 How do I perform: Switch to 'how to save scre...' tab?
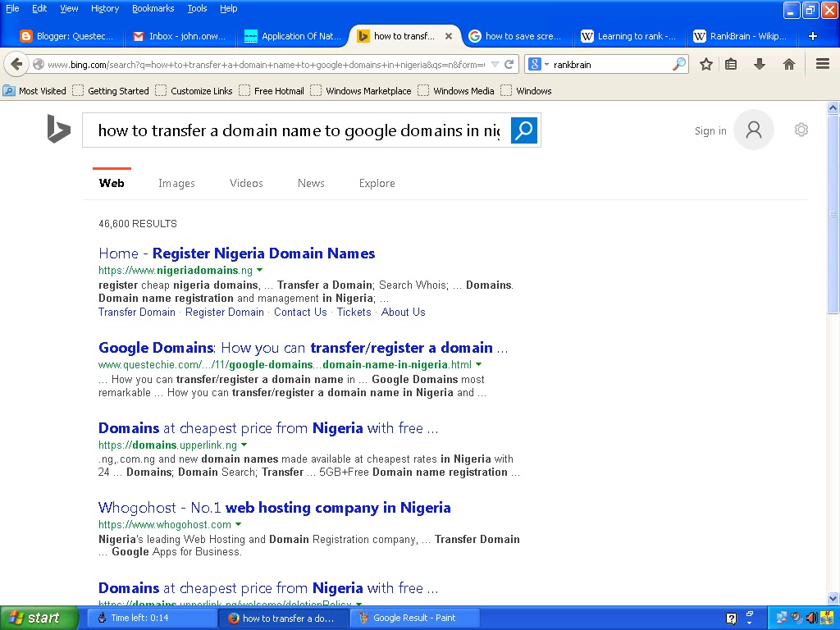515,36
